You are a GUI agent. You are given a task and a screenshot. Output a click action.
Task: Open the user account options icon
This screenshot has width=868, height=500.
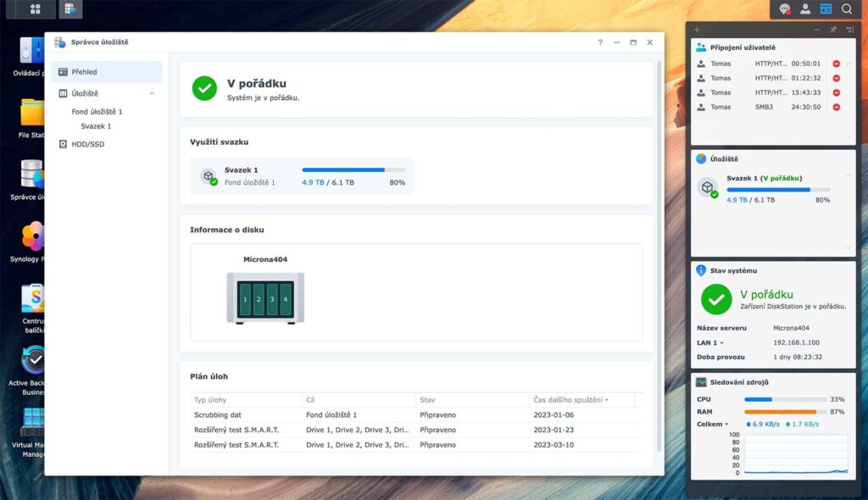pos(805,8)
